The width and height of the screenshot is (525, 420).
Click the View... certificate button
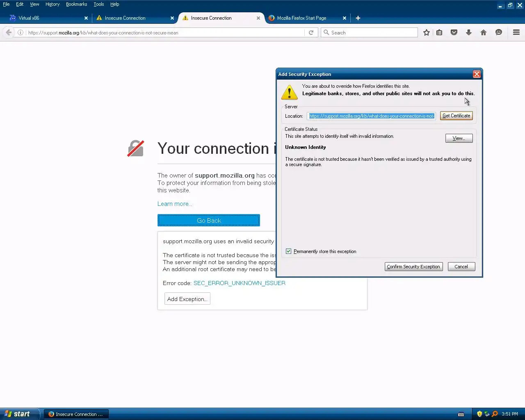tap(459, 138)
